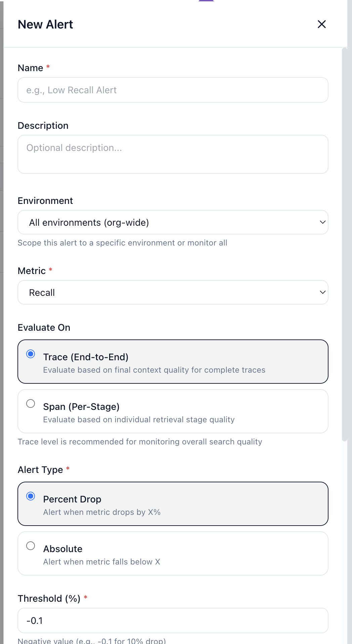
Task: Click the Name input field
Action: click(x=173, y=90)
